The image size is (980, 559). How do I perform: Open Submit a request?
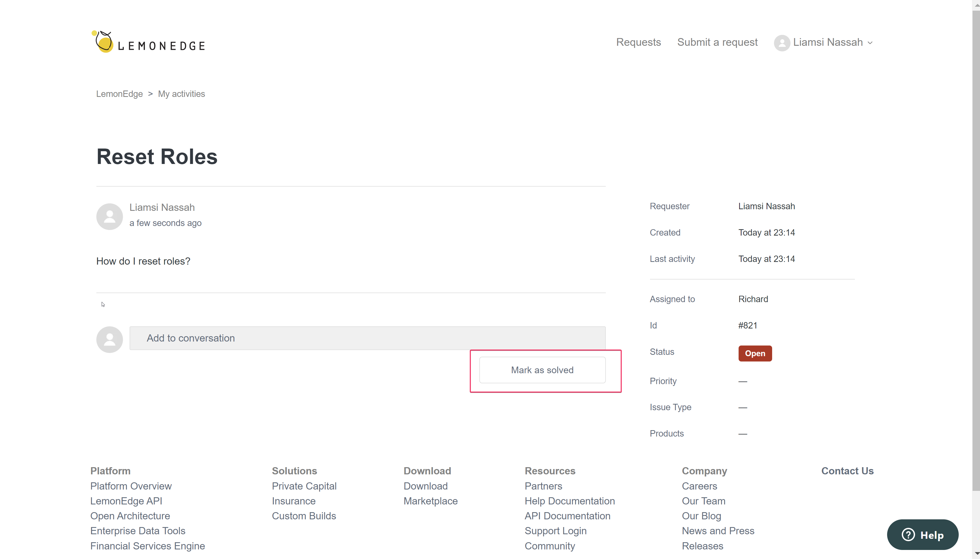coord(718,42)
